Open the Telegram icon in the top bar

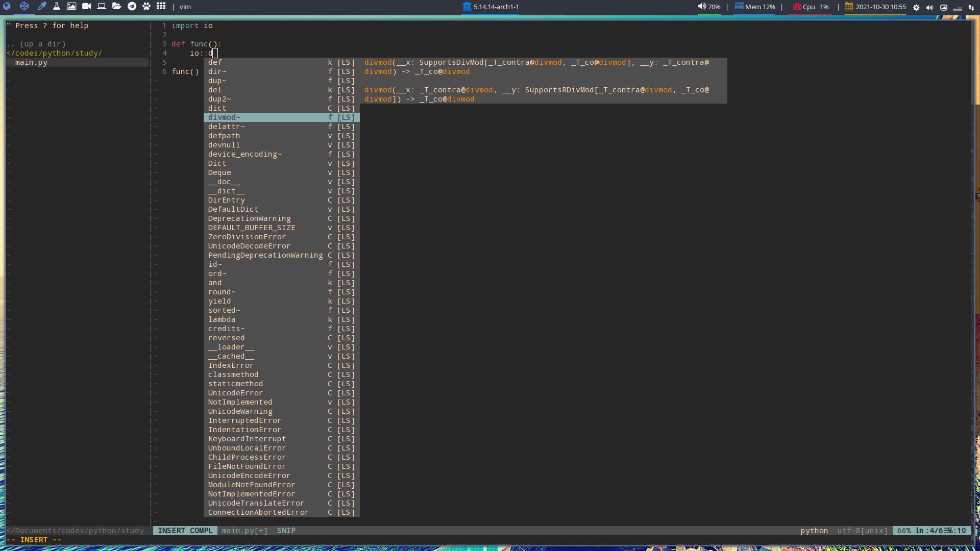coord(131,7)
